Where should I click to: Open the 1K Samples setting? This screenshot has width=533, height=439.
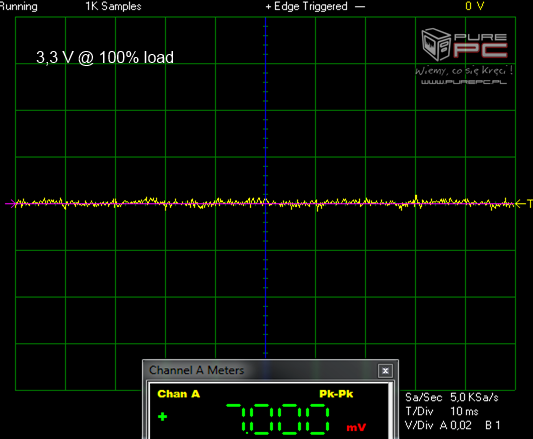(113, 6)
